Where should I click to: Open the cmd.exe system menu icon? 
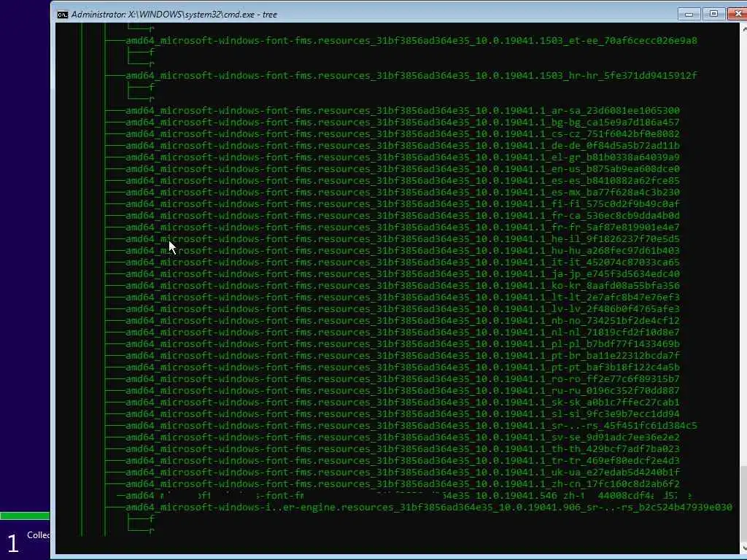click(x=63, y=15)
